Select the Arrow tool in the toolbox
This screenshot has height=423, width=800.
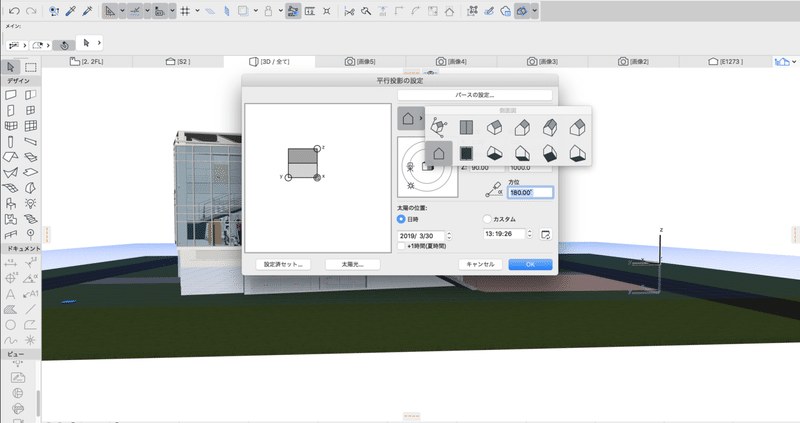click(11, 67)
